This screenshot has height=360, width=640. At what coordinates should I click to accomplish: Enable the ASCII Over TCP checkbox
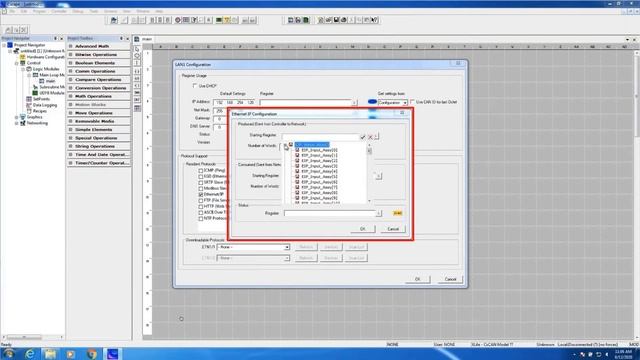(201, 213)
